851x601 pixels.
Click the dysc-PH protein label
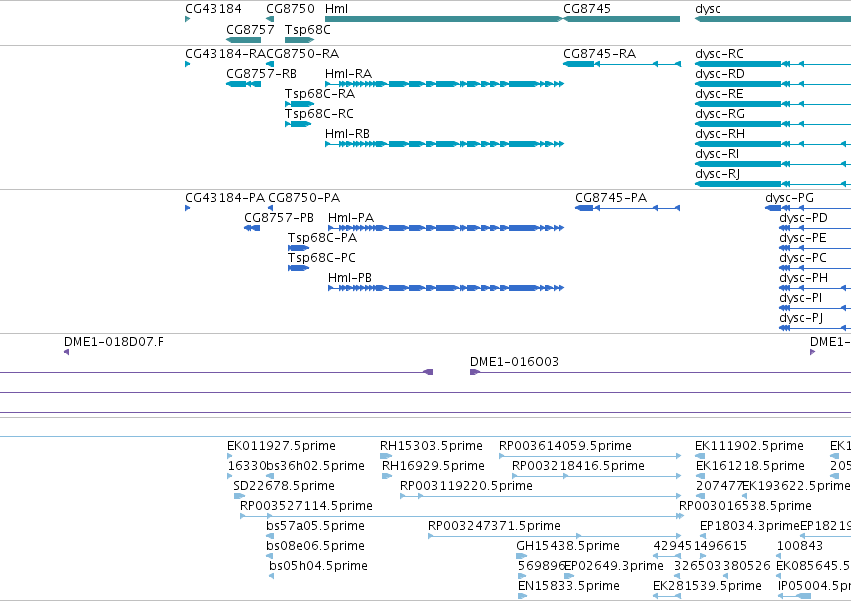click(x=804, y=277)
